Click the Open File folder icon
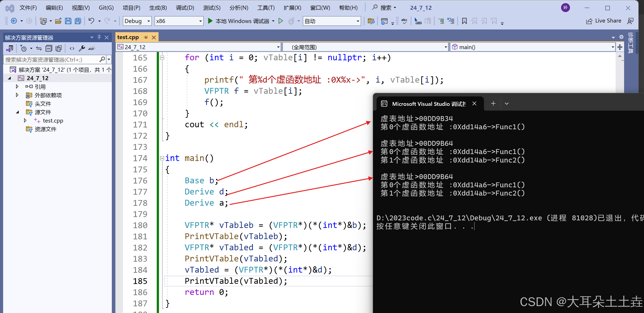644x313 pixels. click(58, 21)
